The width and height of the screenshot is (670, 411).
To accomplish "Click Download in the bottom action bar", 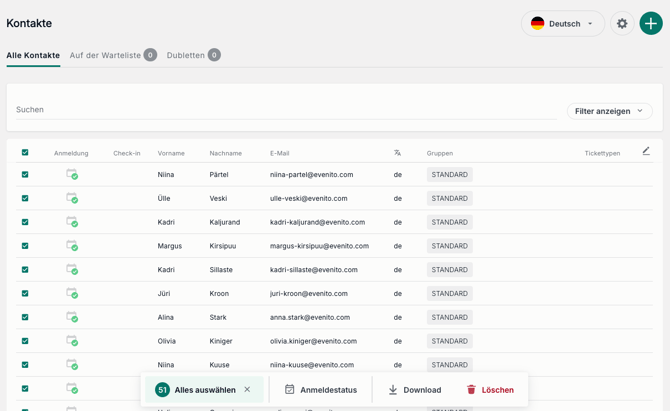I will (414, 390).
